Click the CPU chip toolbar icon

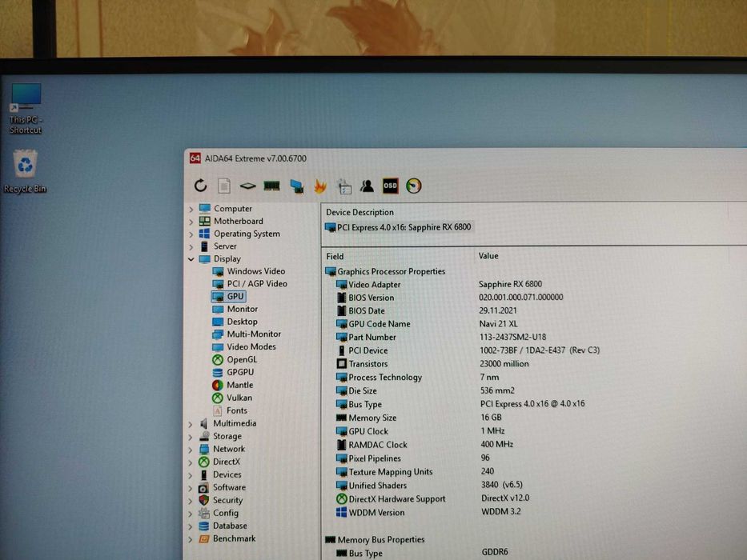[247, 186]
